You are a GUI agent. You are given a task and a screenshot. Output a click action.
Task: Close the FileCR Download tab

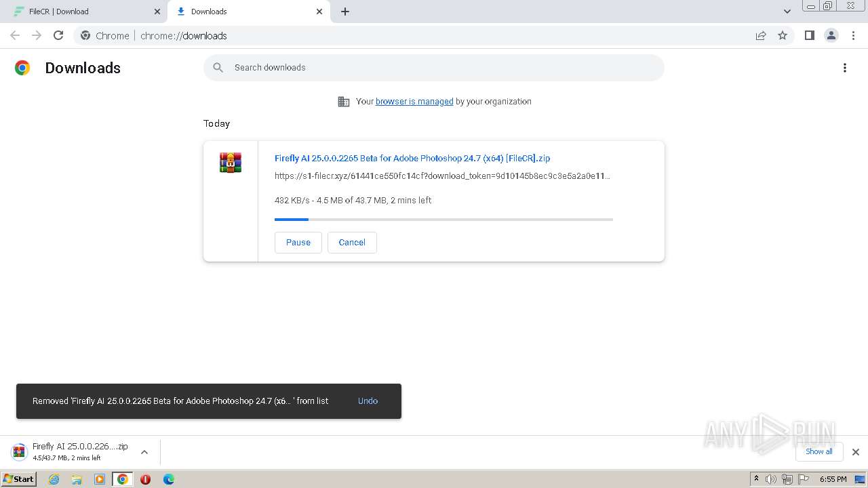(x=157, y=12)
